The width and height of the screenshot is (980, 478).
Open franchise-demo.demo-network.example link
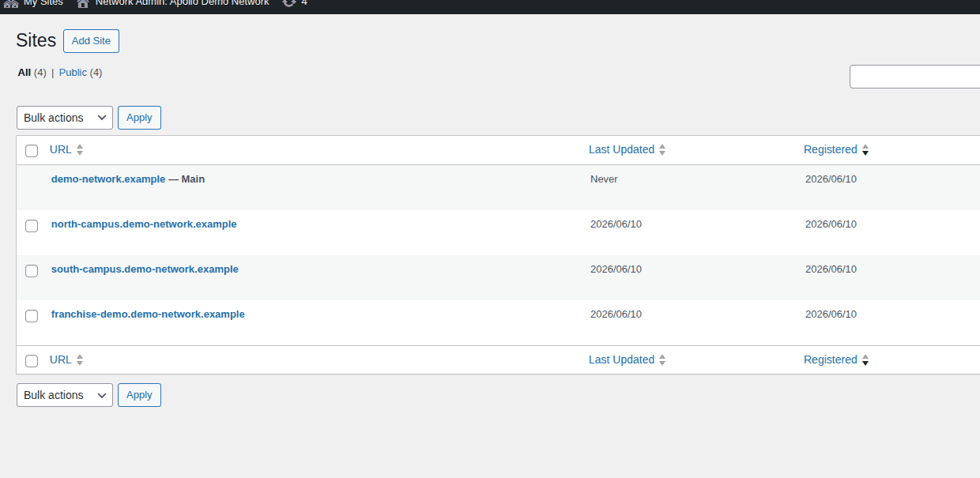tap(148, 314)
